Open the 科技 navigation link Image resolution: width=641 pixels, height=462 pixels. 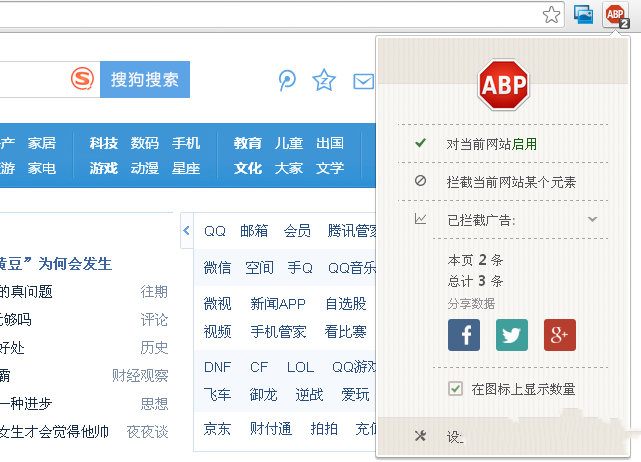(x=103, y=143)
